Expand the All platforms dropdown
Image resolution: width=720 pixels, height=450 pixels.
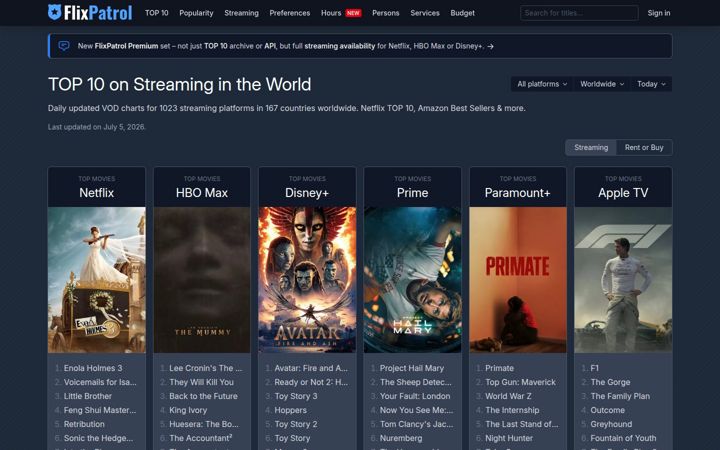[x=542, y=84]
